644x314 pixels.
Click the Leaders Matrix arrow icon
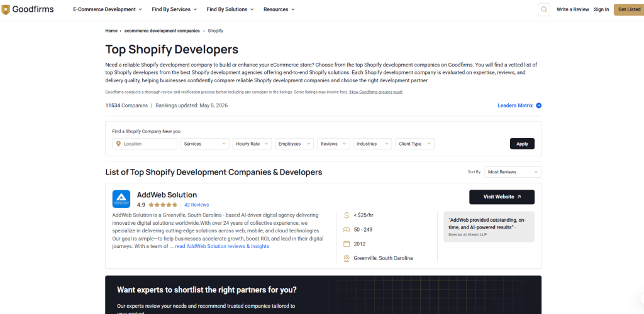point(539,106)
